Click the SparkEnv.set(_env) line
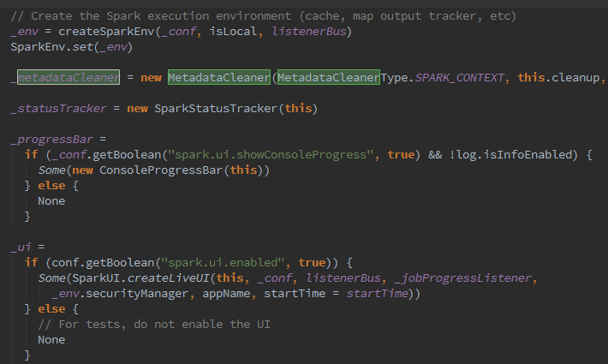The width and height of the screenshot is (608, 364). (72, 47)
